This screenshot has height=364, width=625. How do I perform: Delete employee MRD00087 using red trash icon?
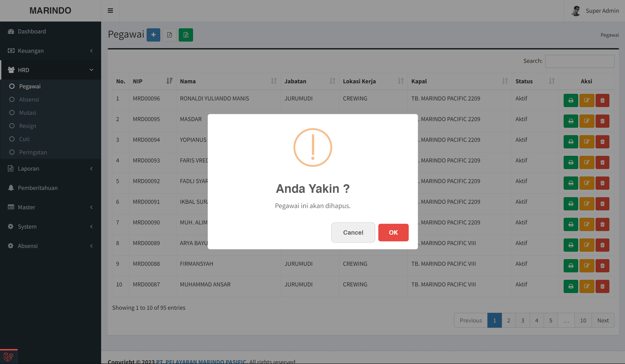coord(602,286)
